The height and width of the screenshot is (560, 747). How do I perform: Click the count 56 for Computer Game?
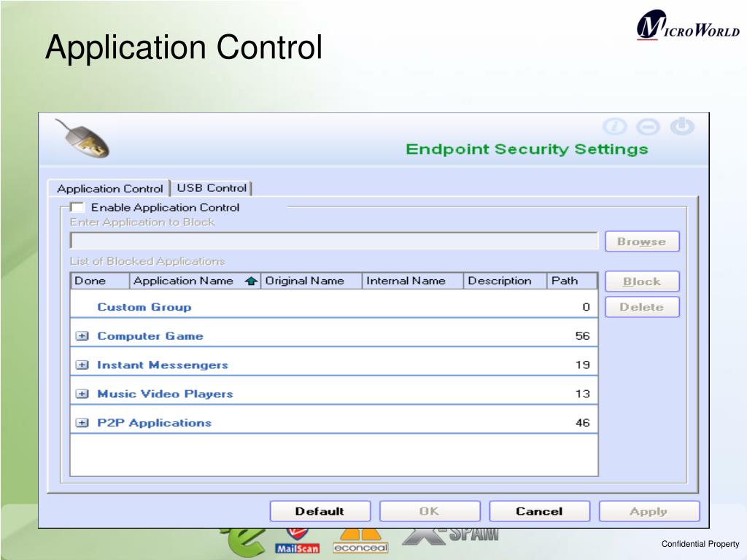click(x=582, y=336)
